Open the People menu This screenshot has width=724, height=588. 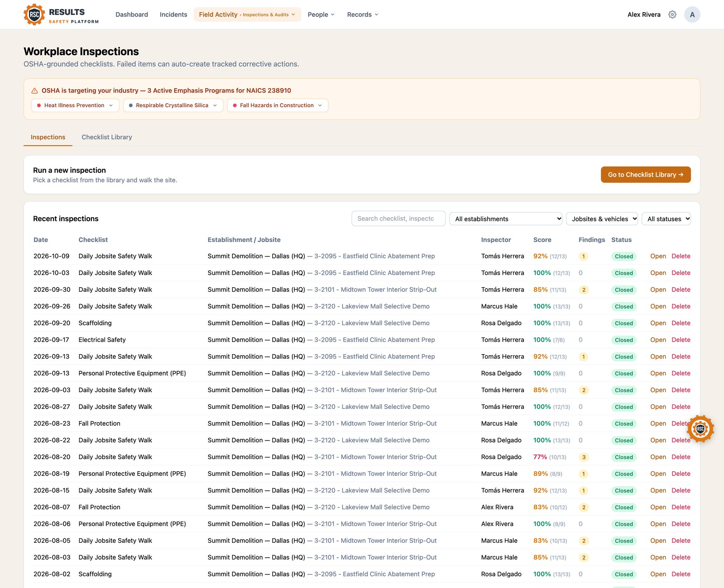pos(321,14)
